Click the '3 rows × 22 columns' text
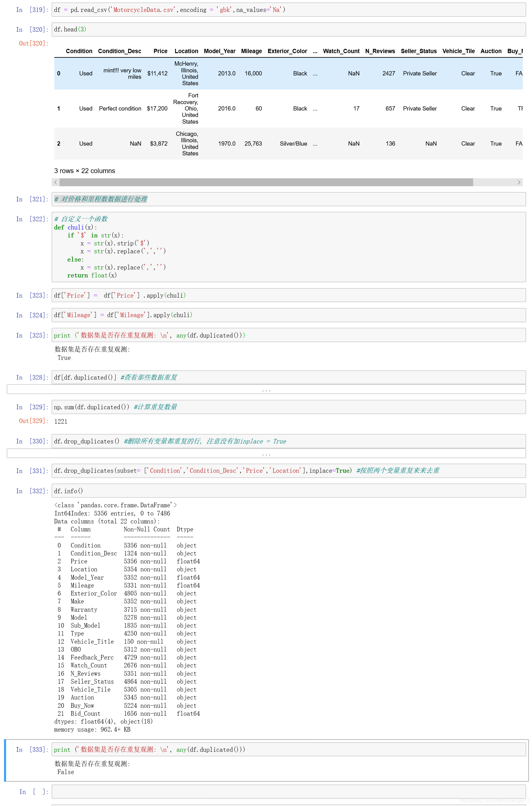This screenshot has width=532, height=806. pos(85,171)
